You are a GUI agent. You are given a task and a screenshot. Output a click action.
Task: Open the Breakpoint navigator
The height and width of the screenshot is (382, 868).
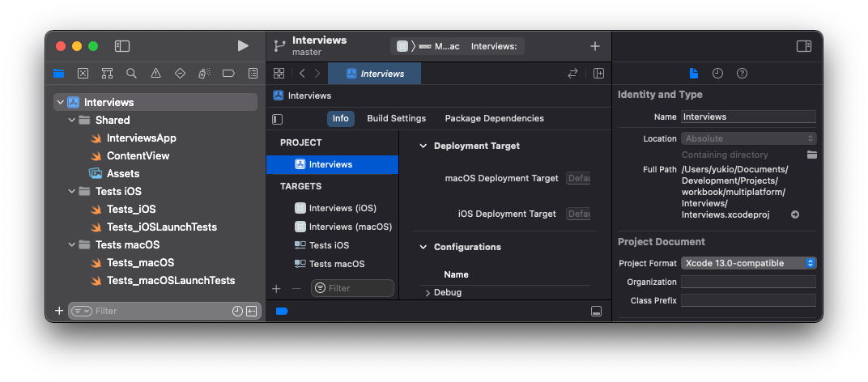click(x=228, y=73)
